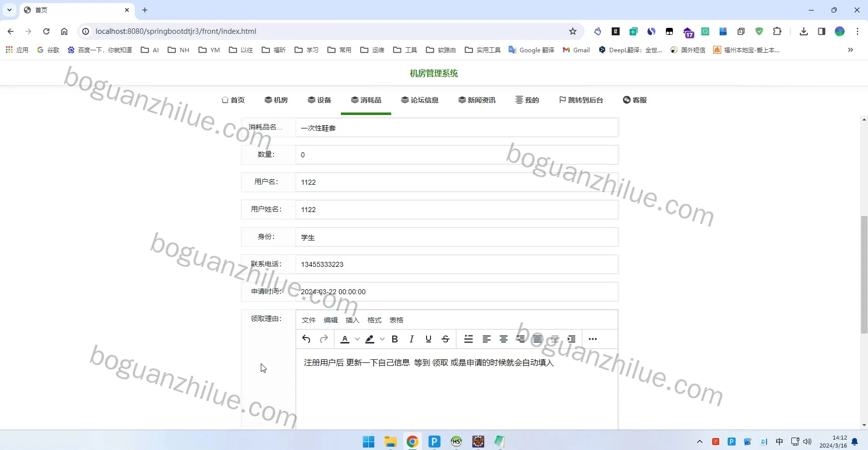
Task: Apply background highlight color marker
Action: tap(370, 339)
